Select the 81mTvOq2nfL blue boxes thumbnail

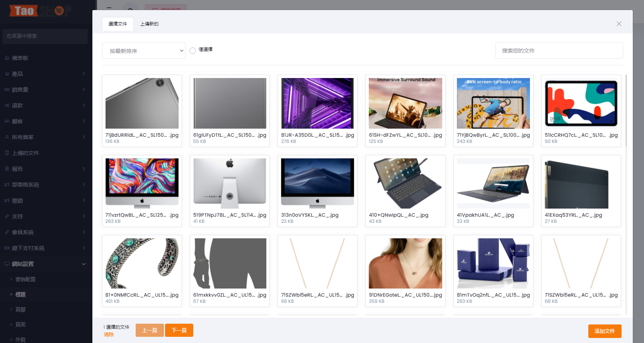(493, 263)
